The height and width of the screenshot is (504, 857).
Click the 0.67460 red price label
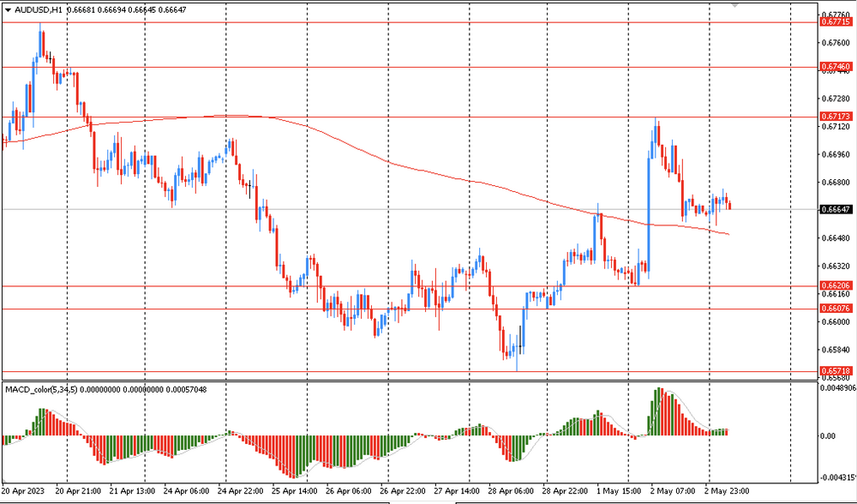tap(835, 66)
